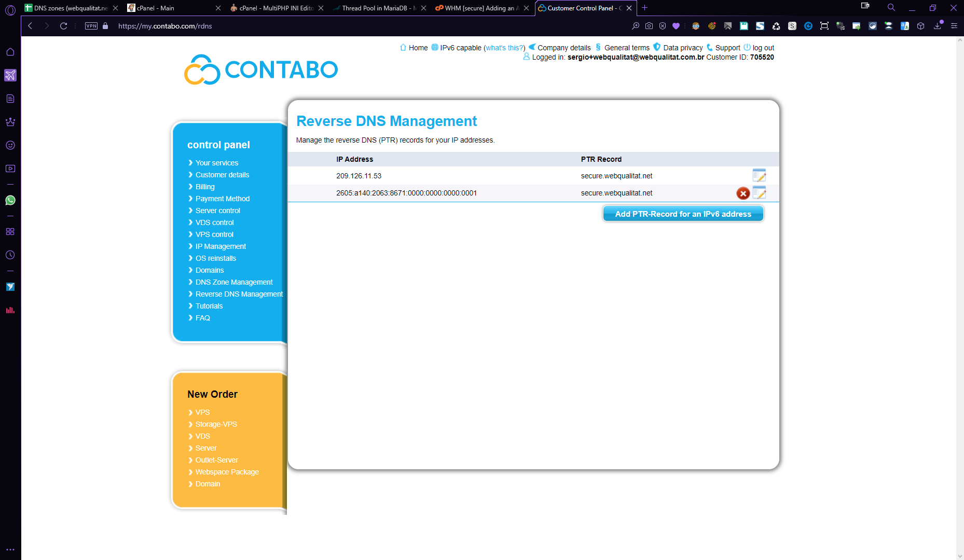Log out of the customer panel

pyautogui.click(x=763, y=48)
